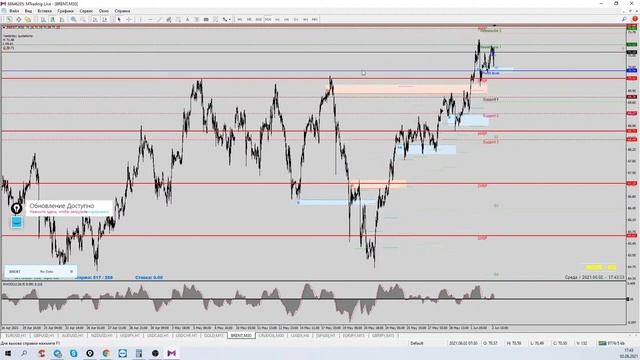The width and height of the screenshot is (640, 360).
Task: Select the crosshair tool
Action: pos(129,19)
